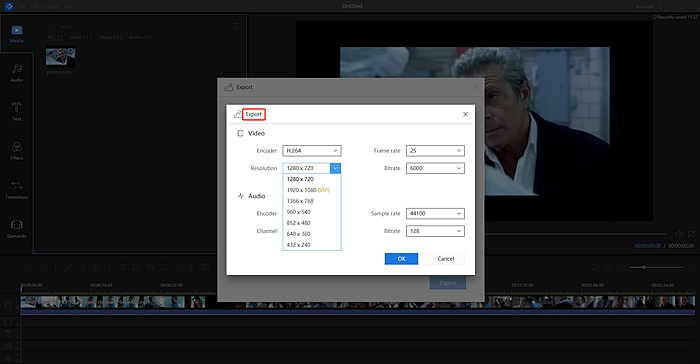700x364 pixels.
Task: Click the timeline zoom slider handle
Action: point(644,267)
